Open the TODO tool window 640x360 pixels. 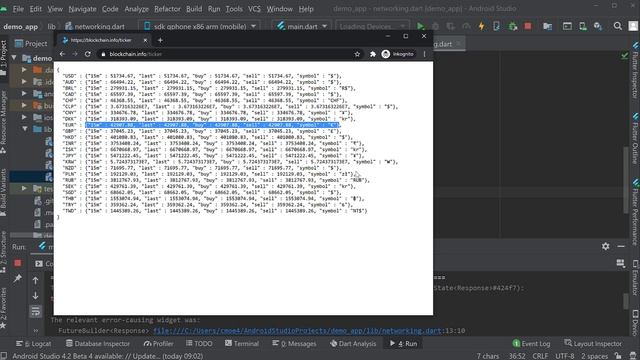coord(199,344)
